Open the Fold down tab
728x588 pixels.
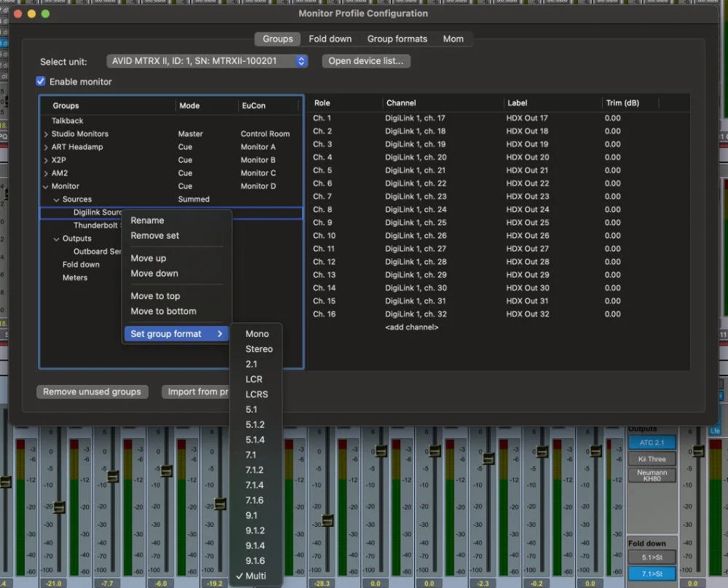tap(330, 39)
